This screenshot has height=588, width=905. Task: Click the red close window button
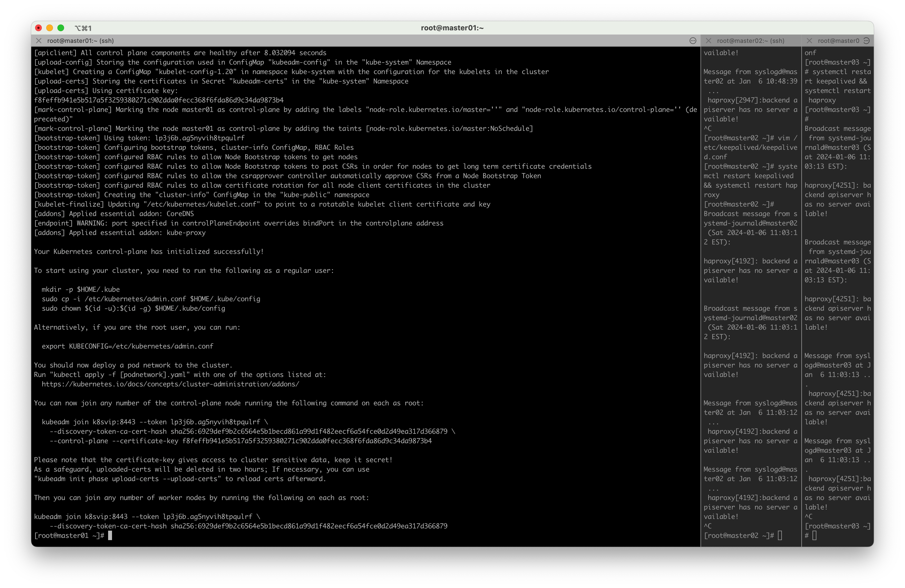tap(38, 28)
